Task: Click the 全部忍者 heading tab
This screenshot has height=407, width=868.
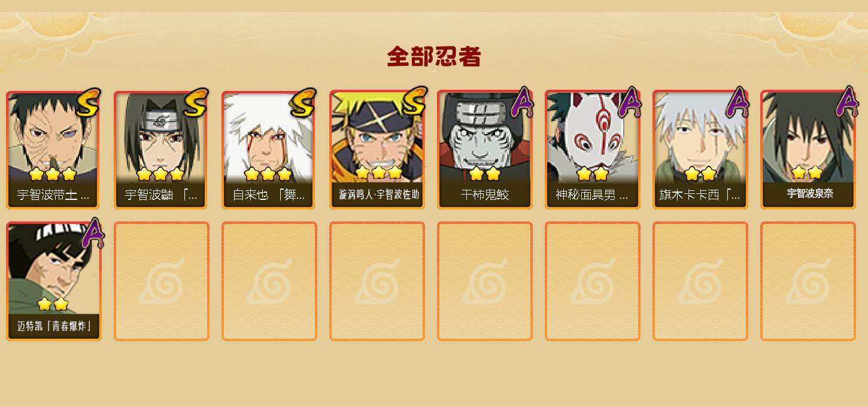Action: click(x=434, y=57)
